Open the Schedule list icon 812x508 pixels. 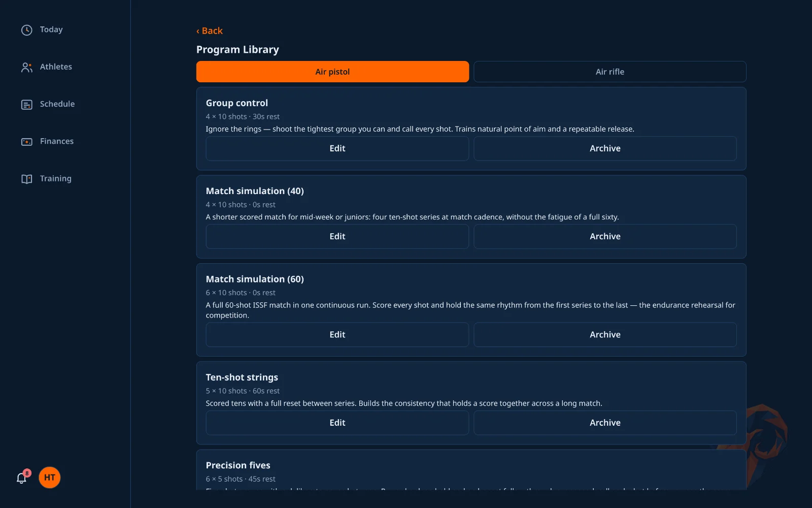pos(27,104)
